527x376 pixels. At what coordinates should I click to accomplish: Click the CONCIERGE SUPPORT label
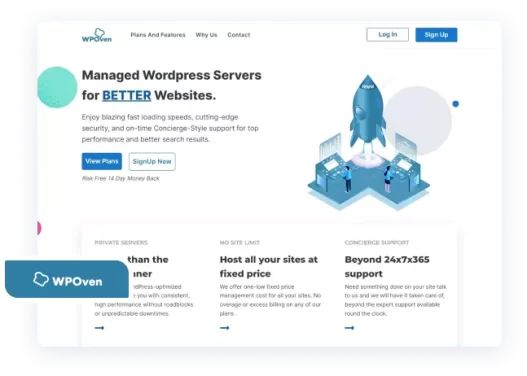[377, 243]
